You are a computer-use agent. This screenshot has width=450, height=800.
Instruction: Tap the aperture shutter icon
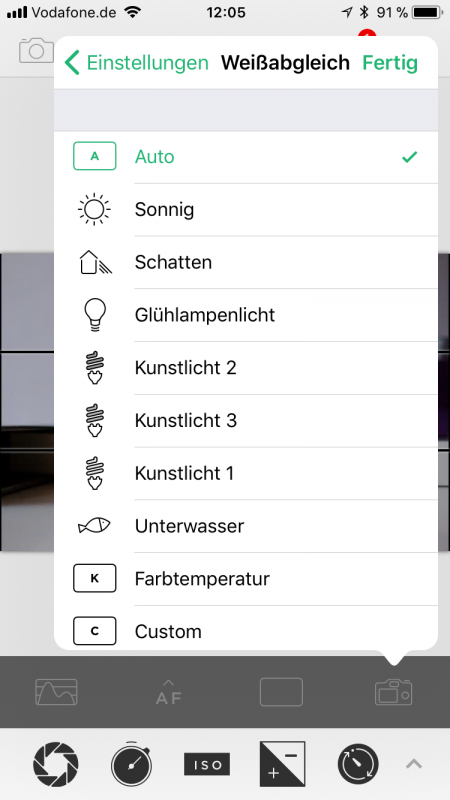click(x=56, y=764)
